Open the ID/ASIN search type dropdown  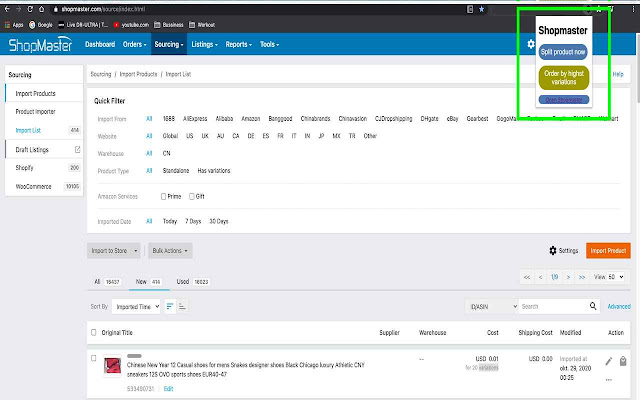[x=491, y=307]
